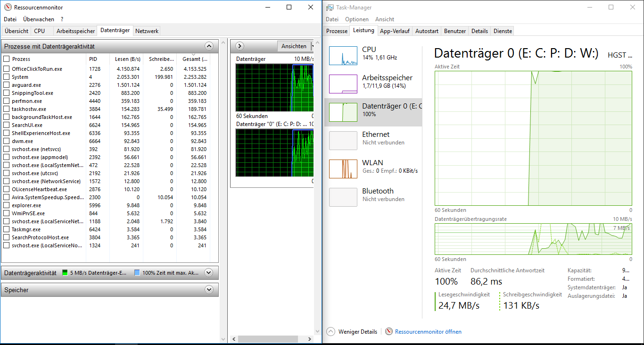This screenshot has width=644, height=345.
Task: Click the green Datenträger-E/A legend swatch
Action: 65,273
